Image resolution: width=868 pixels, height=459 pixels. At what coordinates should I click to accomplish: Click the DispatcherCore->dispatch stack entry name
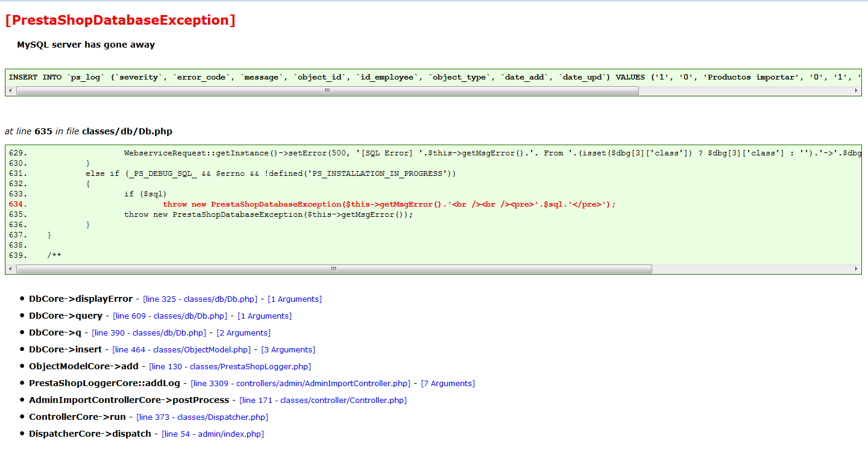(90, 434)
